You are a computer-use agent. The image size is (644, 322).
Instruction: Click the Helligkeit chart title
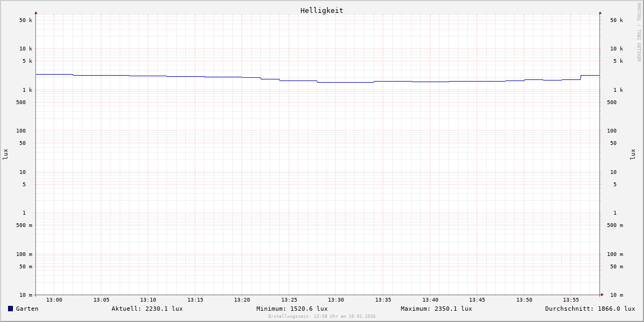321,10
